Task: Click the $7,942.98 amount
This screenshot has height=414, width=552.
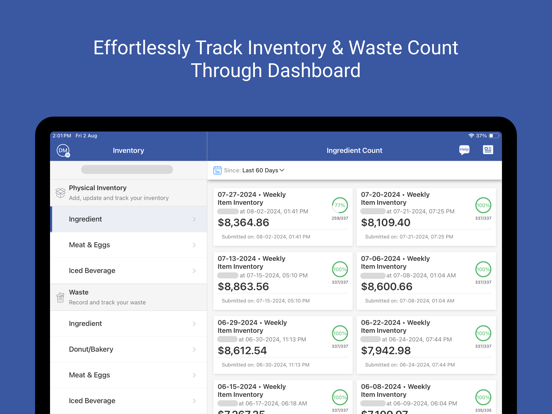Action: (x=386, y=351)
